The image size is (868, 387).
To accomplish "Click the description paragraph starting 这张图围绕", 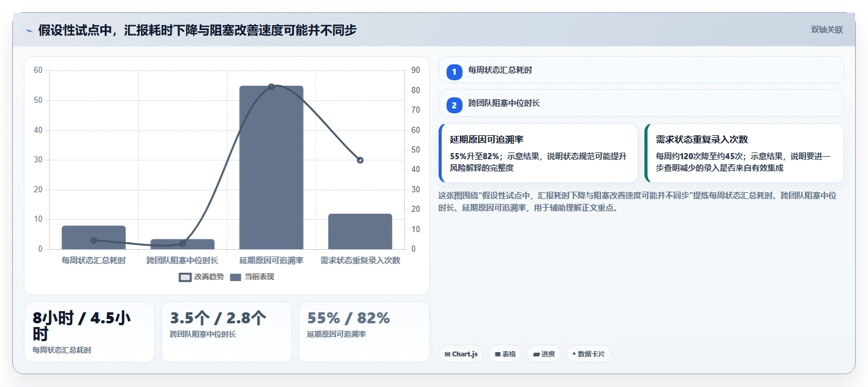I will click(x=637, y=201).
